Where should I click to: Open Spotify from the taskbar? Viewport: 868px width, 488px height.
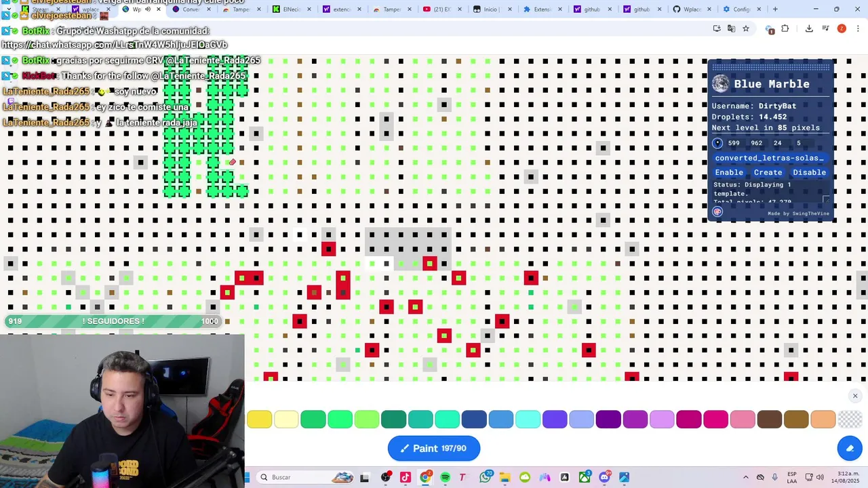tap(445, 477)
